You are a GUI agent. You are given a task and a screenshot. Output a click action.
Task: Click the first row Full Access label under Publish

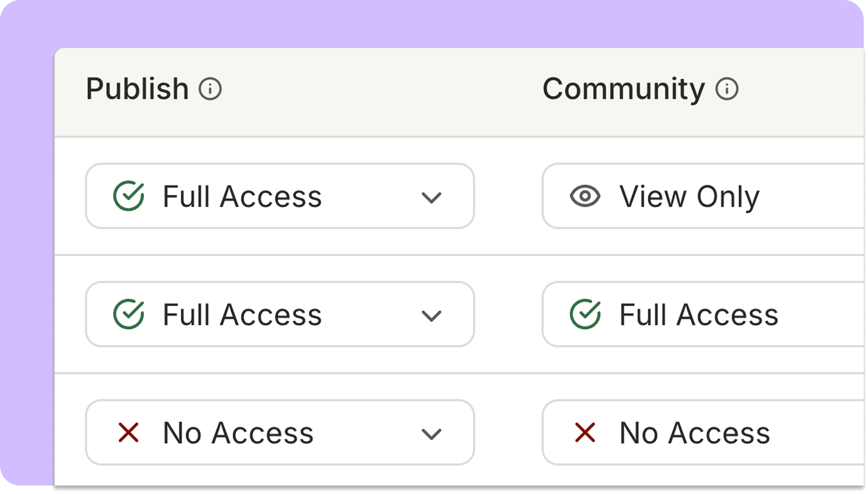(x=242, y=196)
